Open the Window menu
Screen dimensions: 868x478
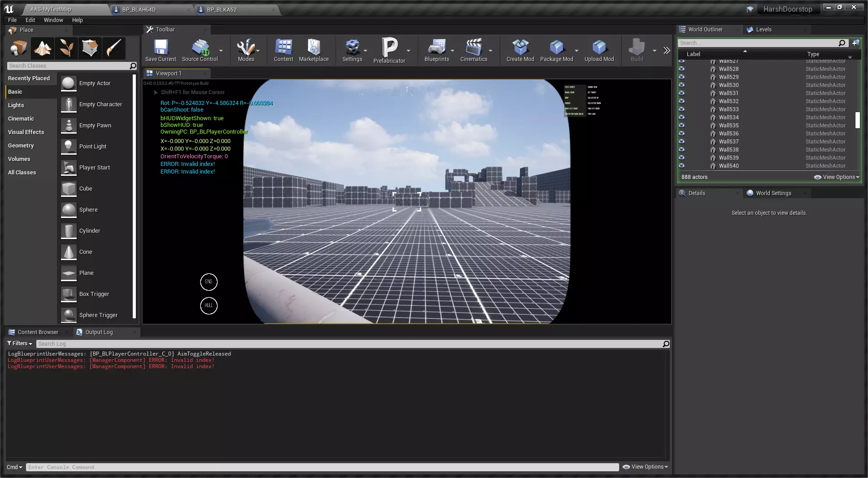coord(53,20)
